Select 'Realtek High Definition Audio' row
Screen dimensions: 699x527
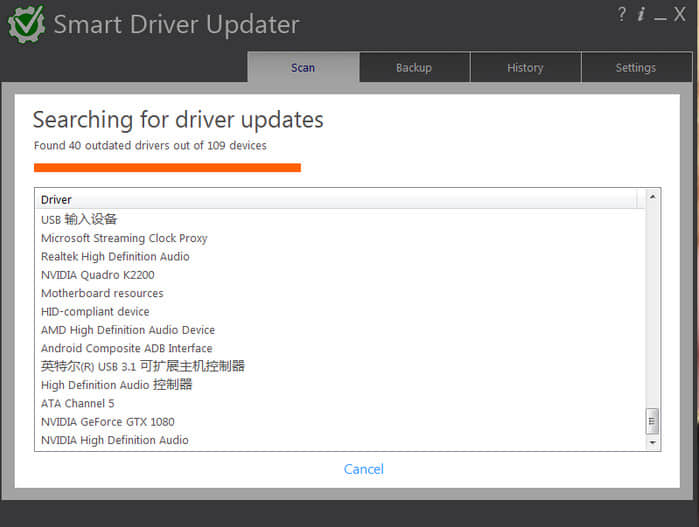(x=340, y=256)
